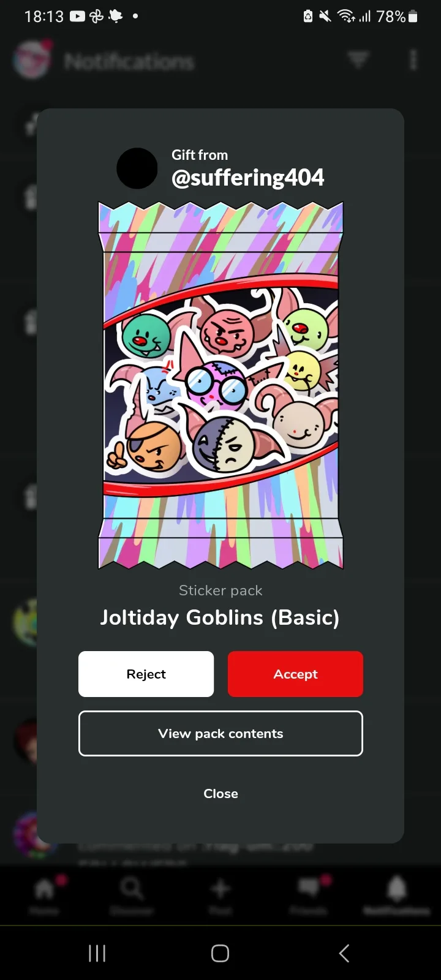Accept the Joltiday Goblins sticker pack gift
441x980 pixels.
pyautogui.click(x=295, y=674)
